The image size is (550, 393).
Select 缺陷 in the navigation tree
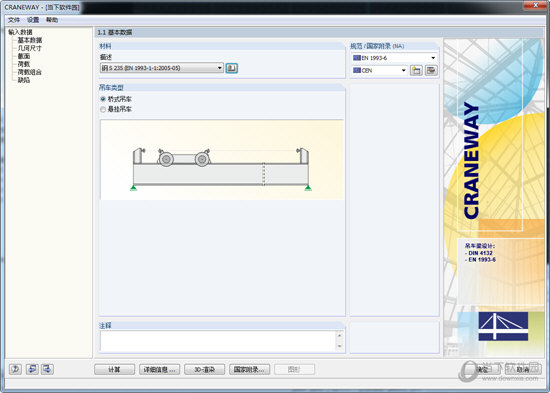[24, 80]
